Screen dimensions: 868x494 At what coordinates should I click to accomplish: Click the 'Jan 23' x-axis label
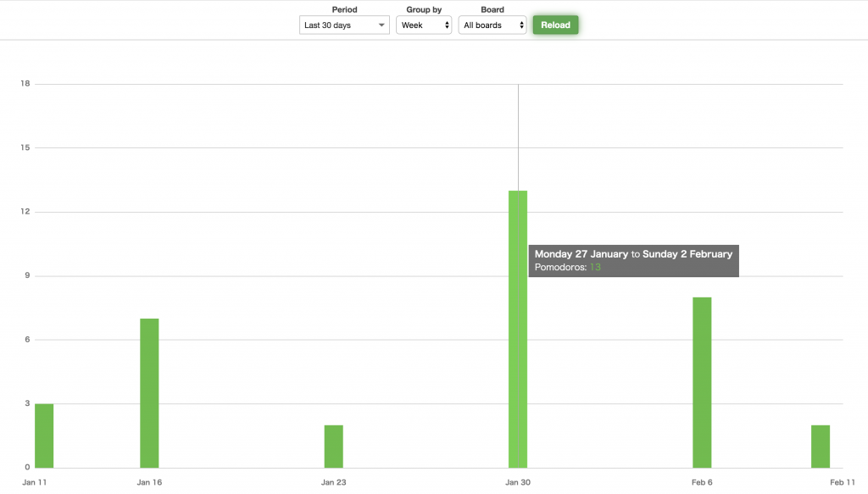[334, 482]
